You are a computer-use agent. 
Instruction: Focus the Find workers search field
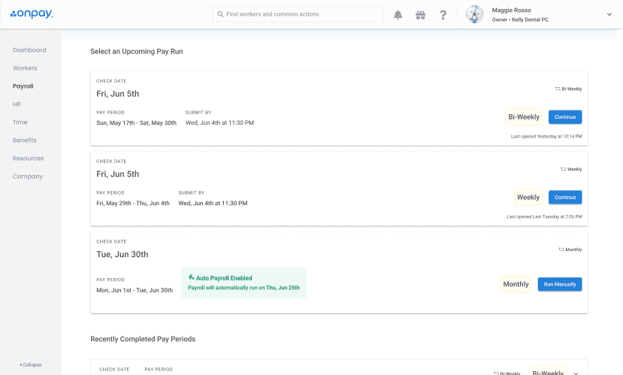[x=298, y=14]
